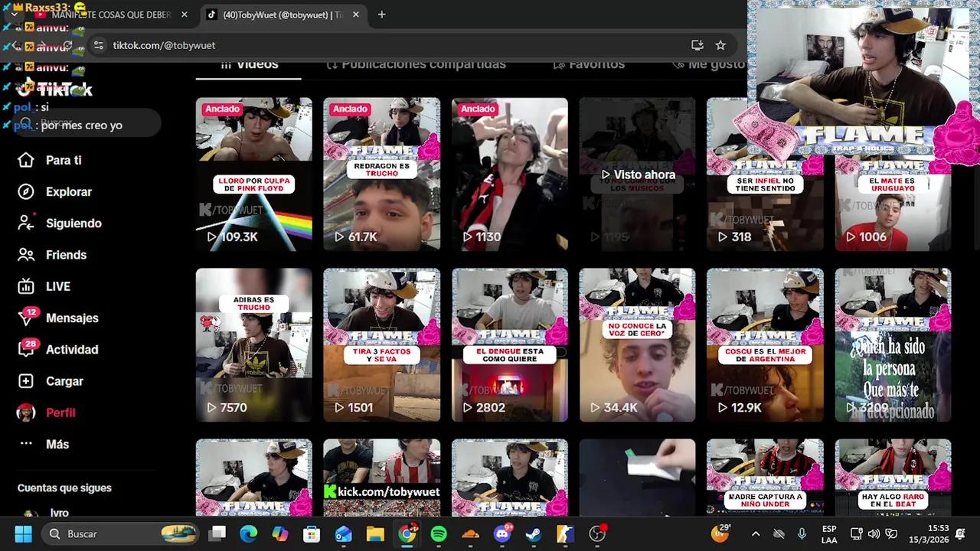Image resolution: width=980 pixels, height=551 pixels.
Task: Select the Videos profile tab
Action: point(249,64)
